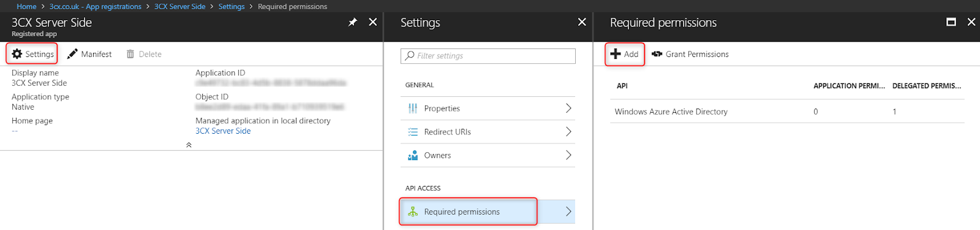This screenshot has height=230, width=980.
Task: Close the 3CX Server Side blade
Action: 372,22
